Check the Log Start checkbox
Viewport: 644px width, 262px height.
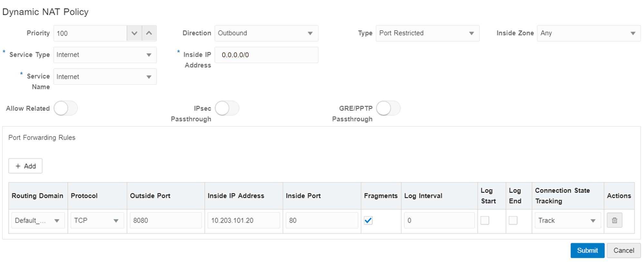click(x=485, y=221)
